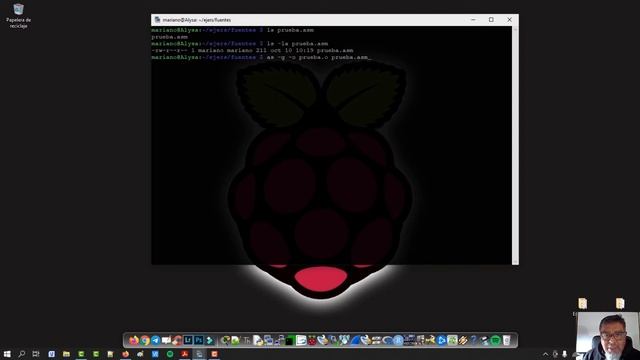Open Firefox from the dock
The height and width of the screenshot is (360, 640).
pyautogui.click(x=134, y=340)
